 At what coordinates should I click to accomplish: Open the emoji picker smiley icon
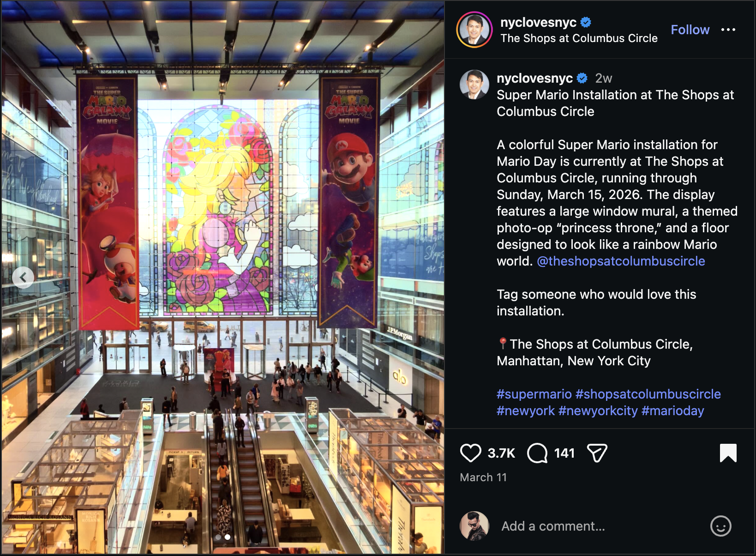tap(720, 526)
